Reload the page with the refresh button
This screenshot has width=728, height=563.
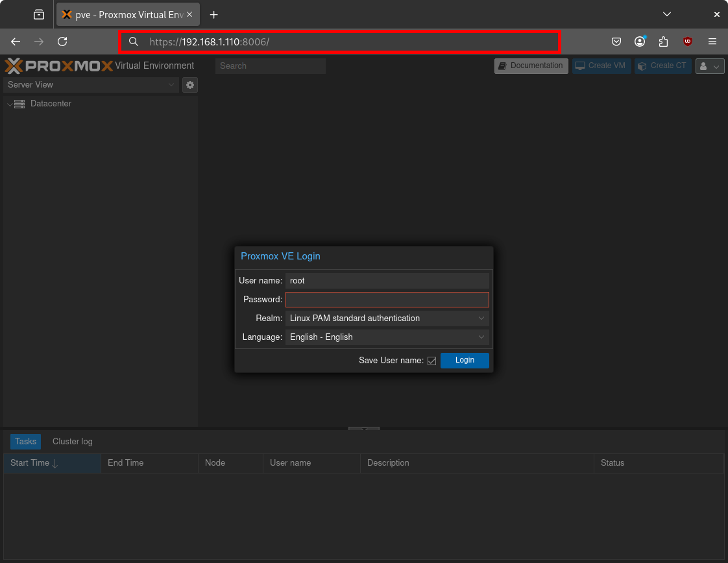click(x=62, y=42)
